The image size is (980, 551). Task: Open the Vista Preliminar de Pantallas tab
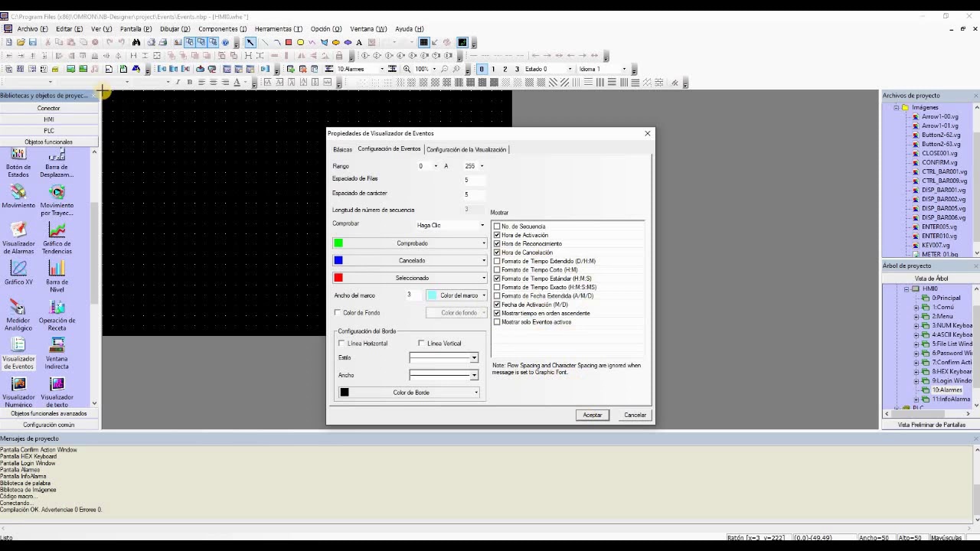(932, 425)
